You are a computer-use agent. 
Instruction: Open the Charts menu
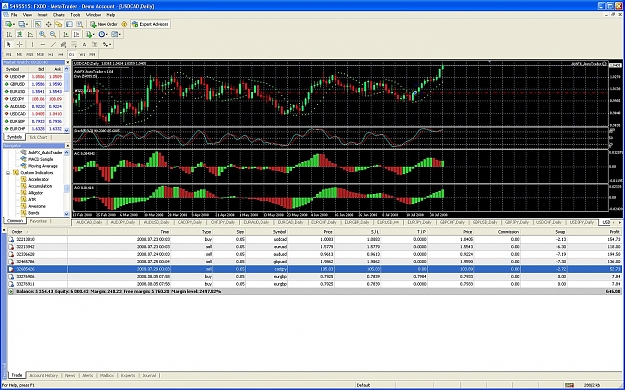59,15
